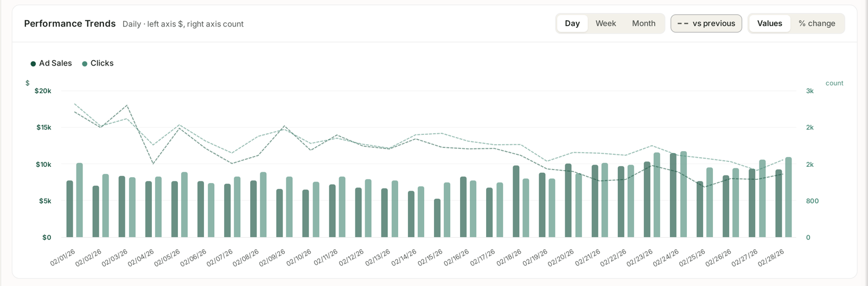Screen dimensions: 868x286
Task: Toggle Clicks series in legend
Action: (x=98, y=63)
